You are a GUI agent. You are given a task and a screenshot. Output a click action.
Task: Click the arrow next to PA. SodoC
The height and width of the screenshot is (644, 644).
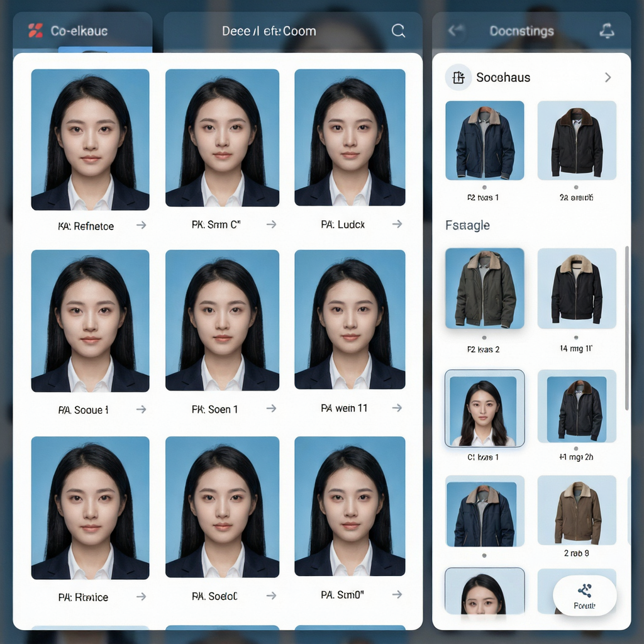271,596
